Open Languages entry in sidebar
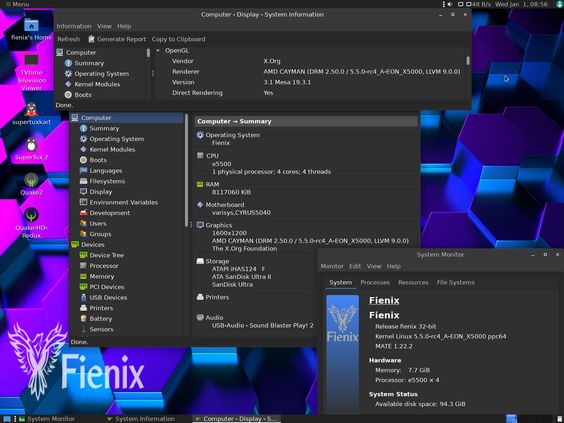This screenshot has width=564, height=423. coord(106,170)
